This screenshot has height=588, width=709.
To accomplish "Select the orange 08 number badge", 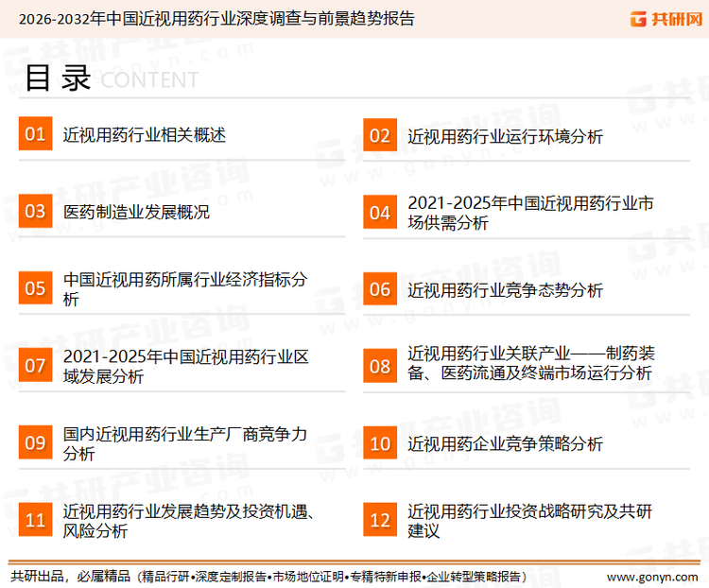I will click(379, 365).
